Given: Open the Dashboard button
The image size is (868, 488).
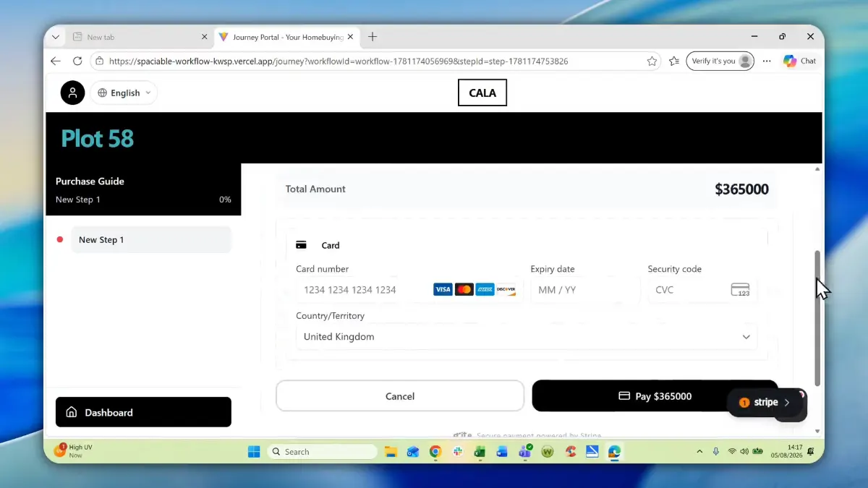Looking at the screenshot, I should coord(143,412).
